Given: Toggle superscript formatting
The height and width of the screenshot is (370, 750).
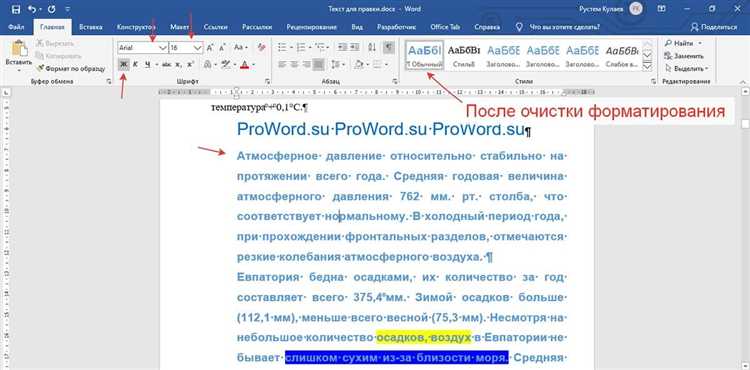Looking at the screenshot, I should point(190,64).
